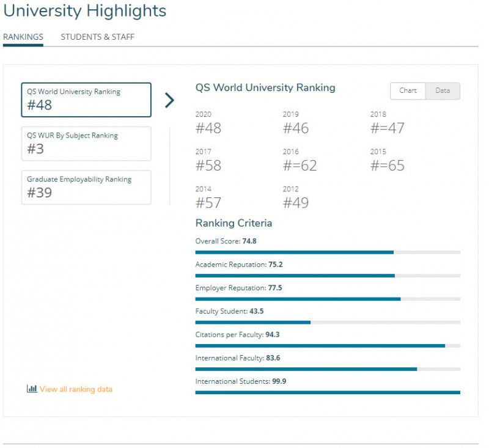Click the 2016 rank #=62
Viewport: 489px width, 448px height.
coord(300,166)
